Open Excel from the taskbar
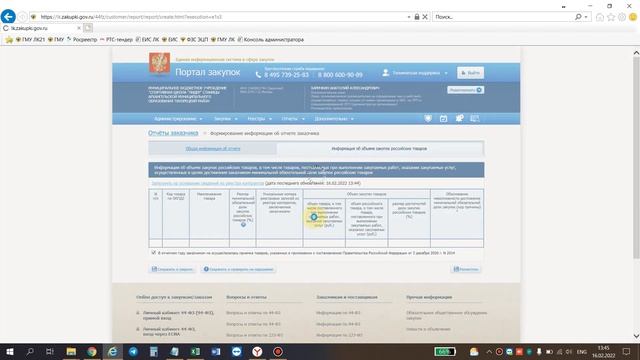640x360 pixels. click(x=195, y=351)
